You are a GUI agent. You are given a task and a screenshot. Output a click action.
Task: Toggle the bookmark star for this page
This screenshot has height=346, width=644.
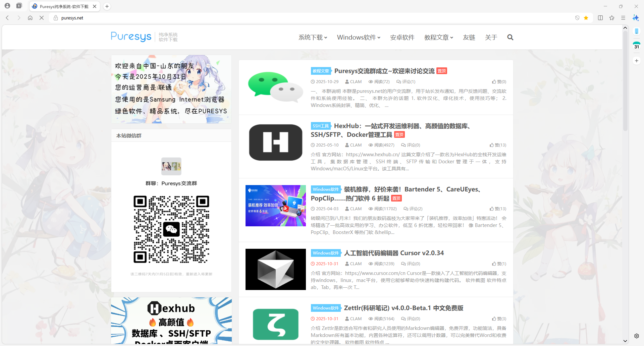coord(586,18)
